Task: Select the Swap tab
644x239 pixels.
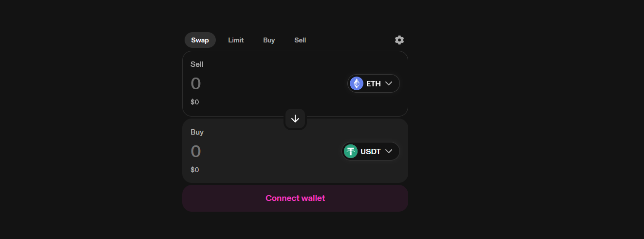Action: [200, 40]
